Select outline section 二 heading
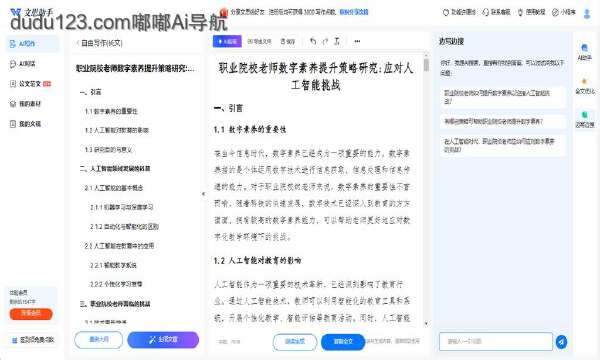The width and height of the screenshot is (600, 360). click(115, 169)
